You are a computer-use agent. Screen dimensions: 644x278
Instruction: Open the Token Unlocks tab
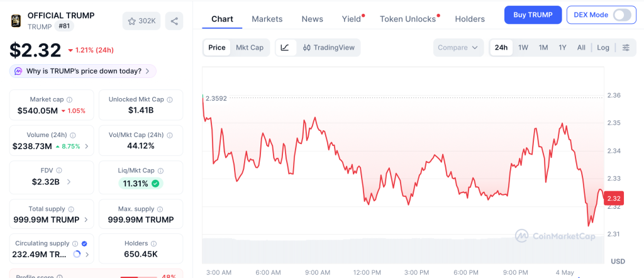(x=408, y=19)
